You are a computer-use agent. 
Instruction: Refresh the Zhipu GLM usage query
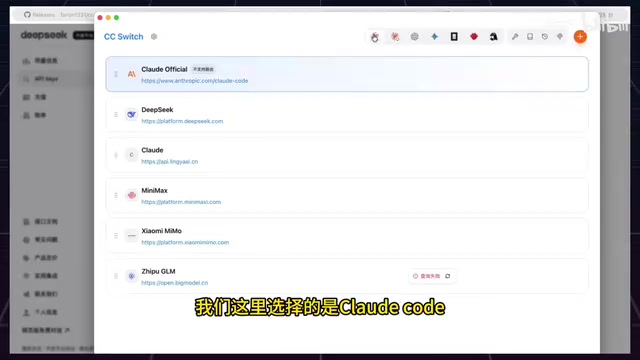[x=448, y=276]
